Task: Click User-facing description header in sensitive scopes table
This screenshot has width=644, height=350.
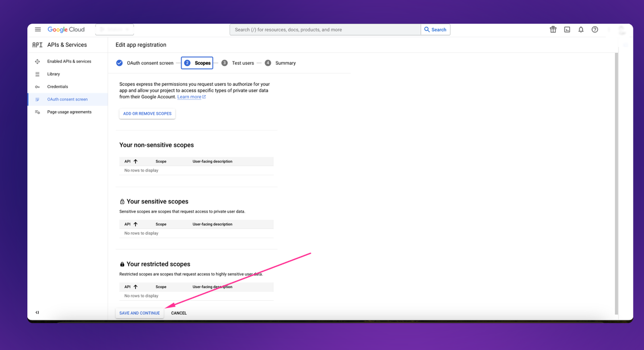Action: [212, 224]
